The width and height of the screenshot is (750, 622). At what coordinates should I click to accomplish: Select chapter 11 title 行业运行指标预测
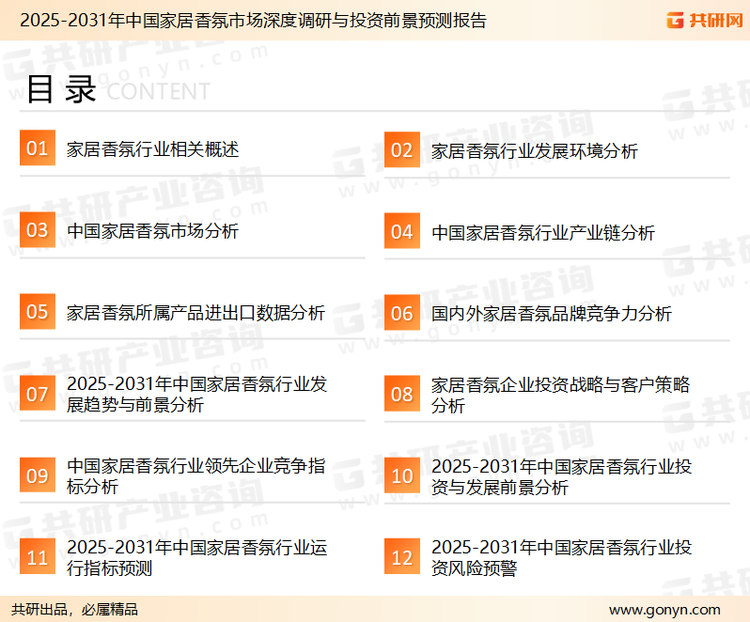pos(197,557)
